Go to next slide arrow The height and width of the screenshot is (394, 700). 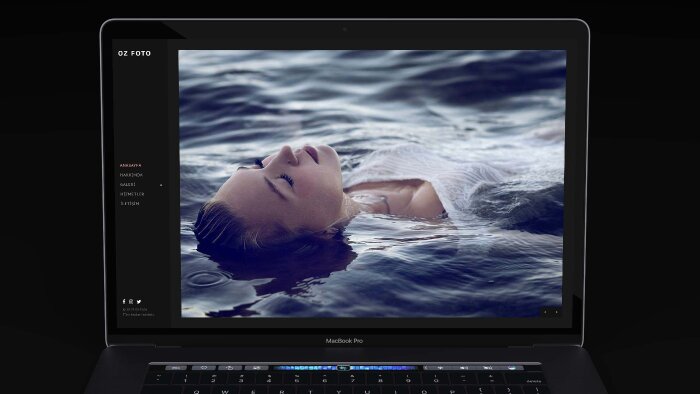pos(556,312)
